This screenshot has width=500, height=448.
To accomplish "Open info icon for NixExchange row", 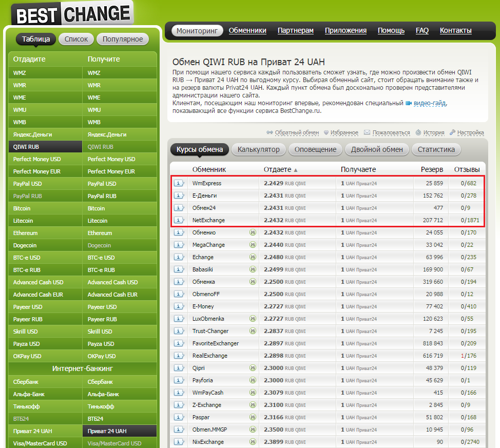I will 179,442.
